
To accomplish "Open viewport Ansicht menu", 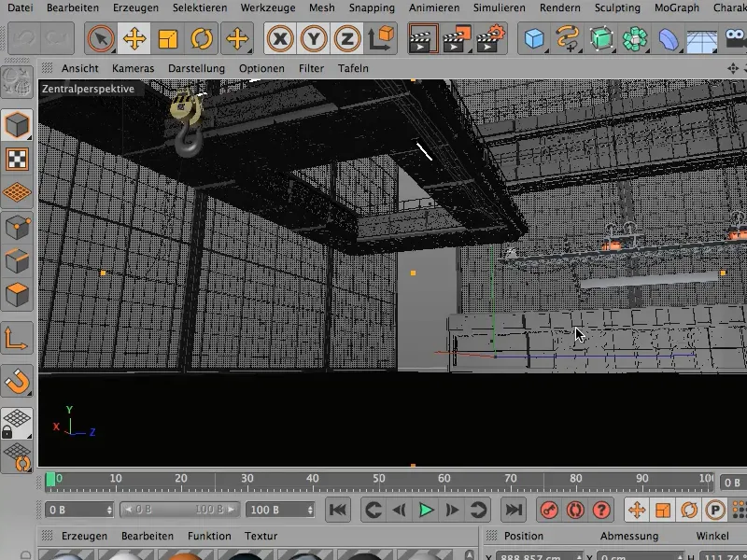I will [x=80, y=68].
